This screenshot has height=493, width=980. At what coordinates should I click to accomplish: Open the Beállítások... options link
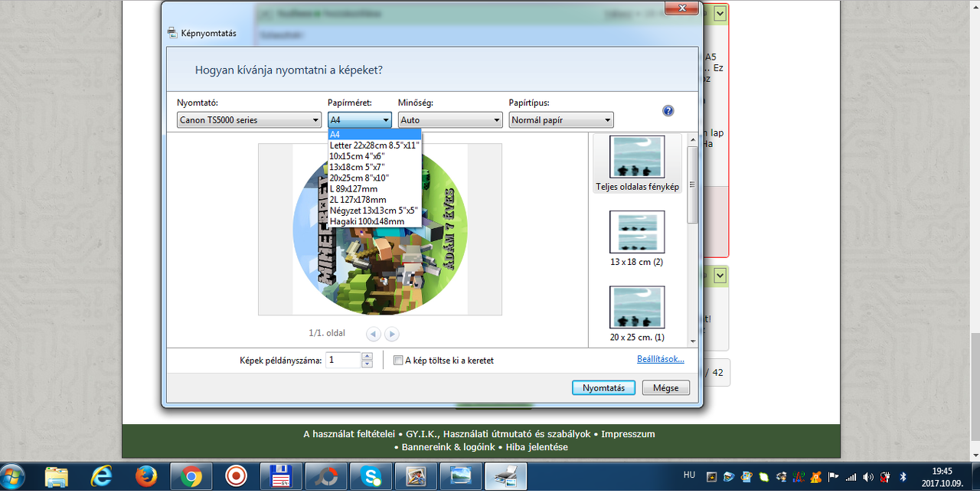[x=661, y=359]
